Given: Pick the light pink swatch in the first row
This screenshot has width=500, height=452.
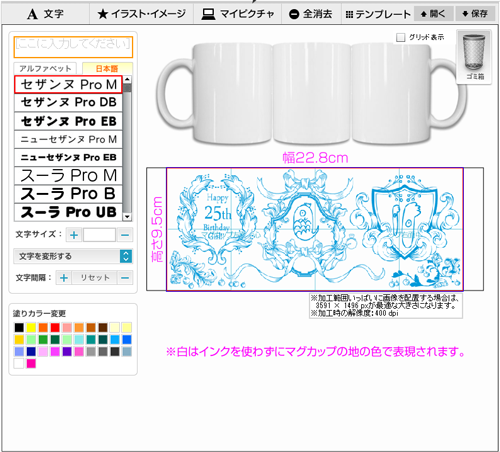Looking at the screenshot, I should (67, 327).
